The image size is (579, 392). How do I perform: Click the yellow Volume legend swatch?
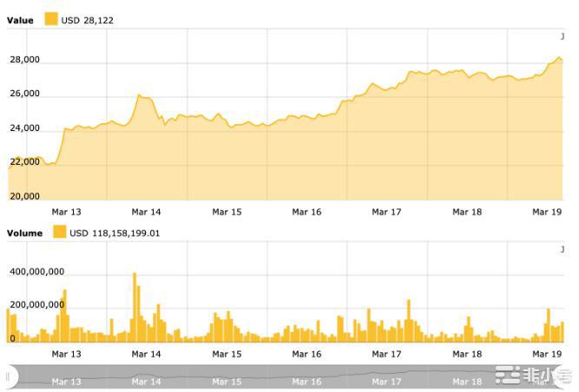click(59, 232)
